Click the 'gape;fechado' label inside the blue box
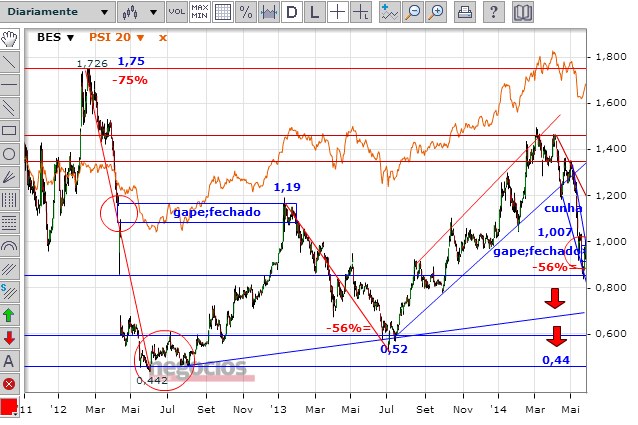Viewport: 638px width, 425px height. 217,212
